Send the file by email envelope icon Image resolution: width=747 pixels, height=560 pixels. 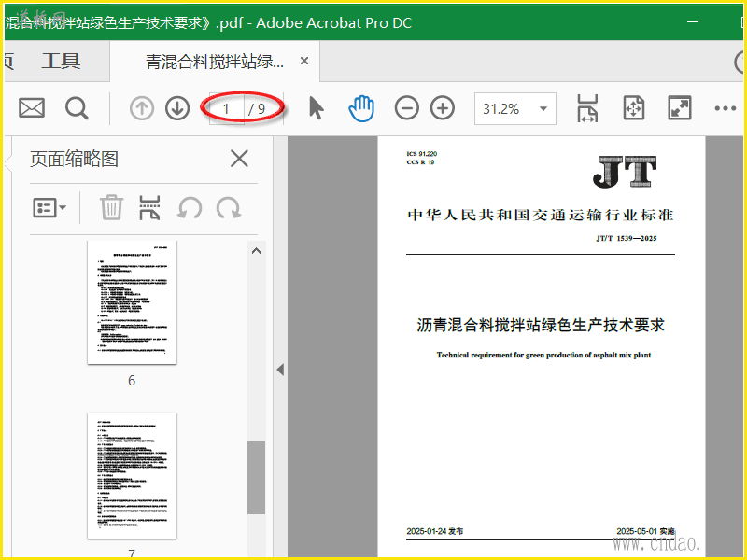tap(32, 108)
